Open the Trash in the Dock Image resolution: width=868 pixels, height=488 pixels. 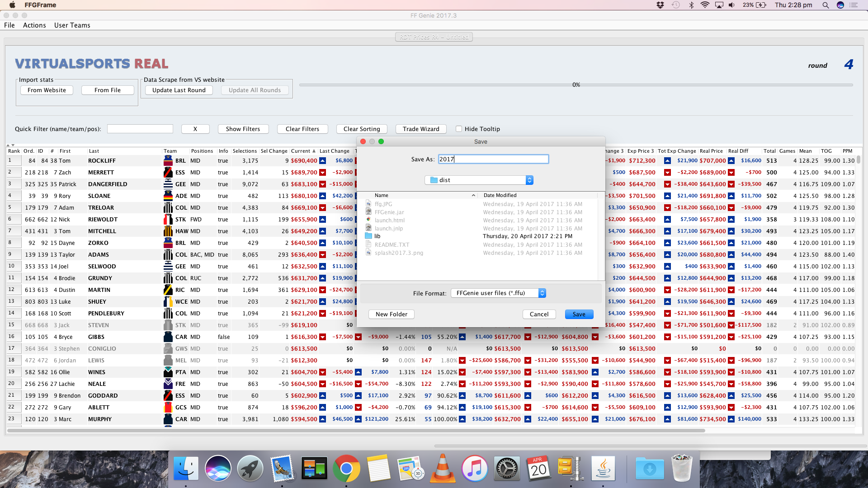tap(681, 468)
